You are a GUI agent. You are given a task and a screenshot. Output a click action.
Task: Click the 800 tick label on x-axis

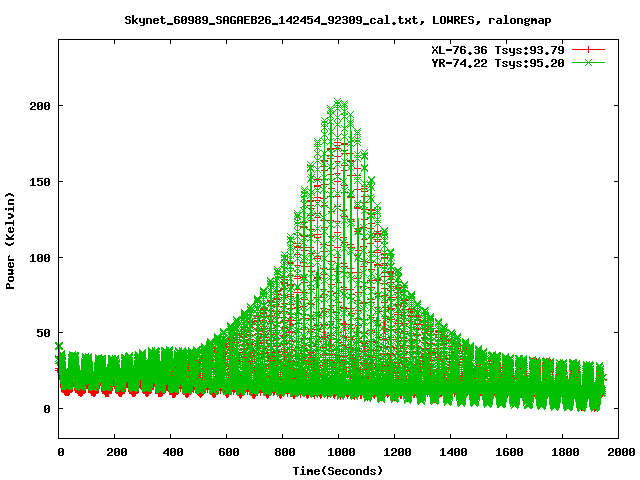283,453
